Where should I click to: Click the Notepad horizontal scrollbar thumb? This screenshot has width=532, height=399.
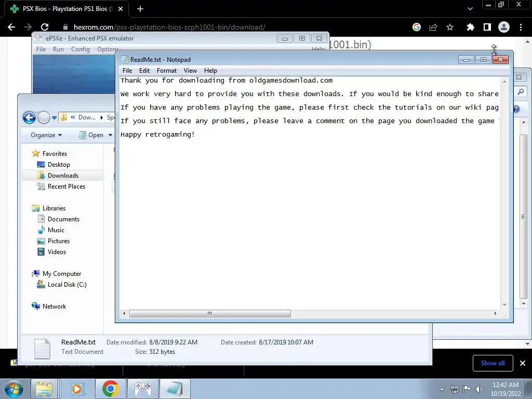pyautogui.click(x=210, y=313)
